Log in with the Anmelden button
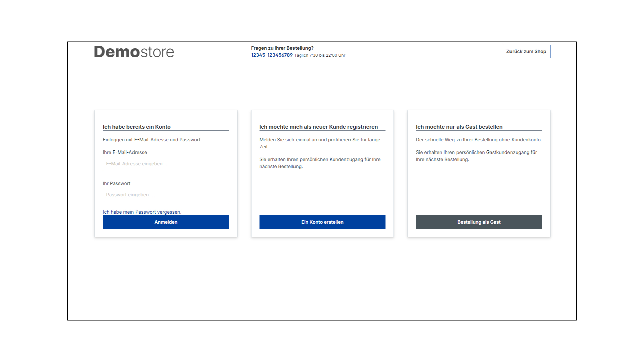Viewport: 644px width, 362px height. click(x=166, y=222)
